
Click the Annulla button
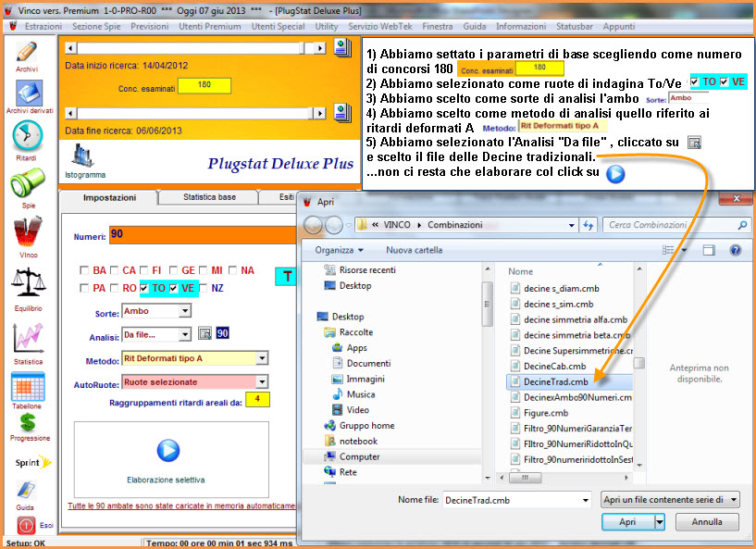click(707, 521)
